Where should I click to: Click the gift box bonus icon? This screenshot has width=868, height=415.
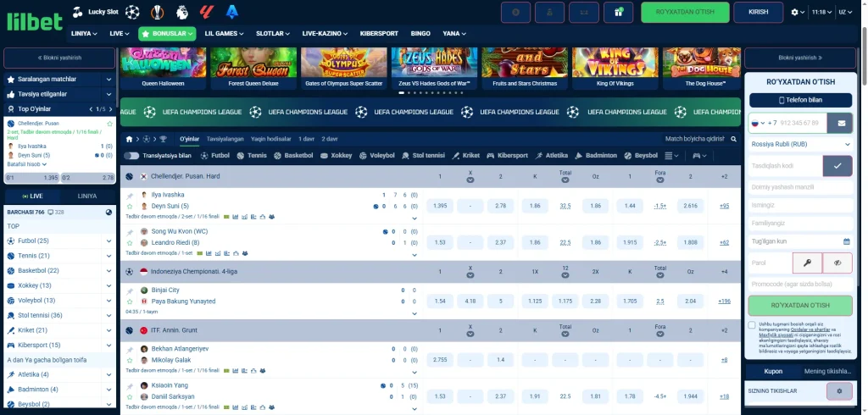619,12
